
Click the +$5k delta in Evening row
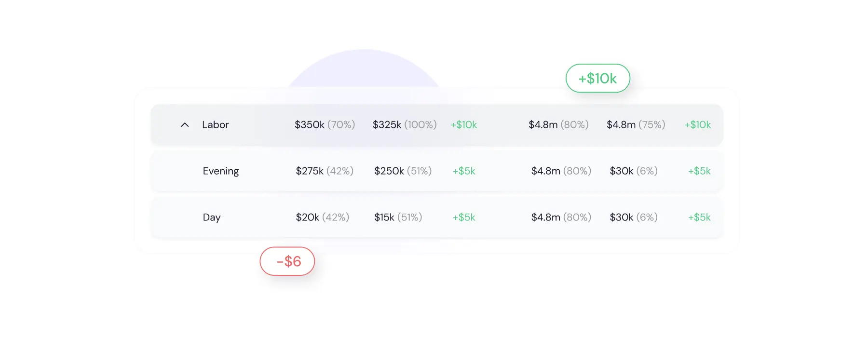tap(464, 171)
